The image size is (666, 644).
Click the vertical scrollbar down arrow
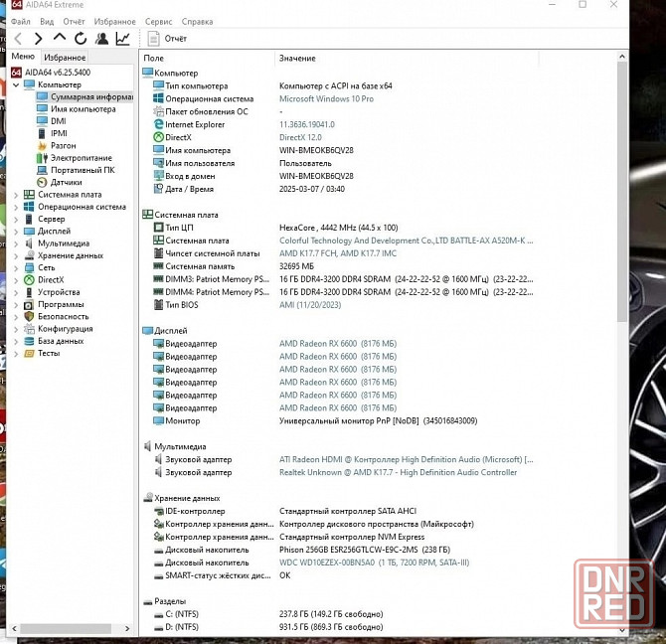click(622, 630)
